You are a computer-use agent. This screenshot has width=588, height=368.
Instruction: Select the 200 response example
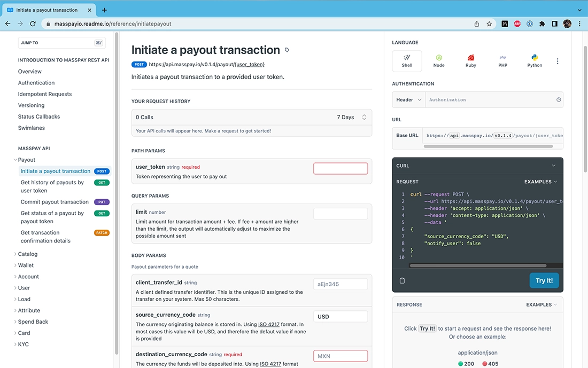tap(466, 364)
